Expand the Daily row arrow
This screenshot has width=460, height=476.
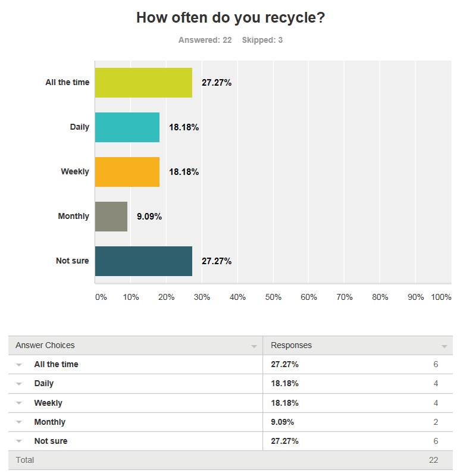(x=19, y=384)
